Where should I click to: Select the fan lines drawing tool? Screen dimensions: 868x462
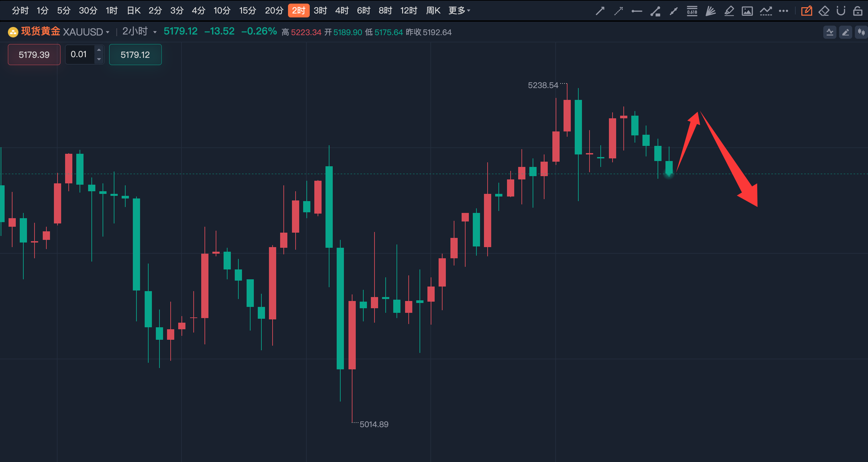[x=710, y=11]
